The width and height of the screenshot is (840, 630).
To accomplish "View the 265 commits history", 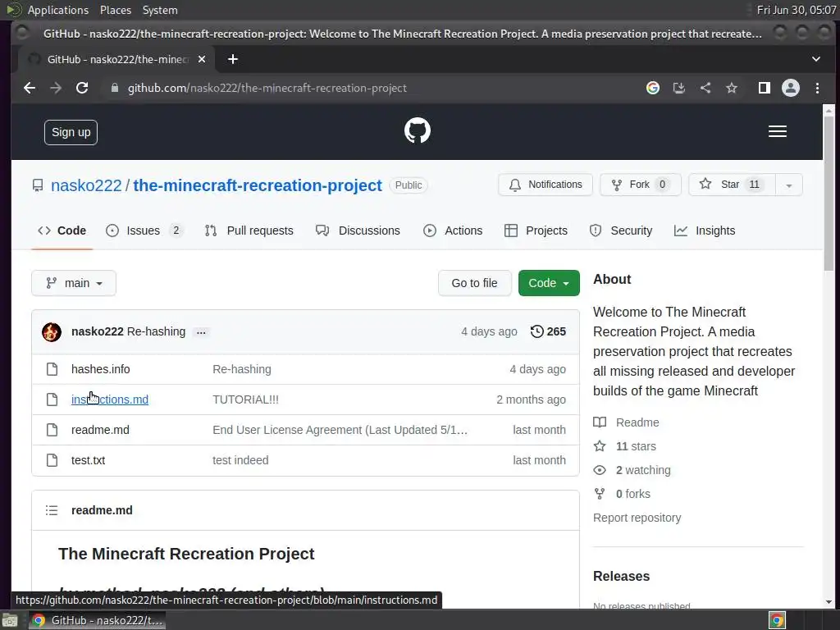I will coord(548,331).
